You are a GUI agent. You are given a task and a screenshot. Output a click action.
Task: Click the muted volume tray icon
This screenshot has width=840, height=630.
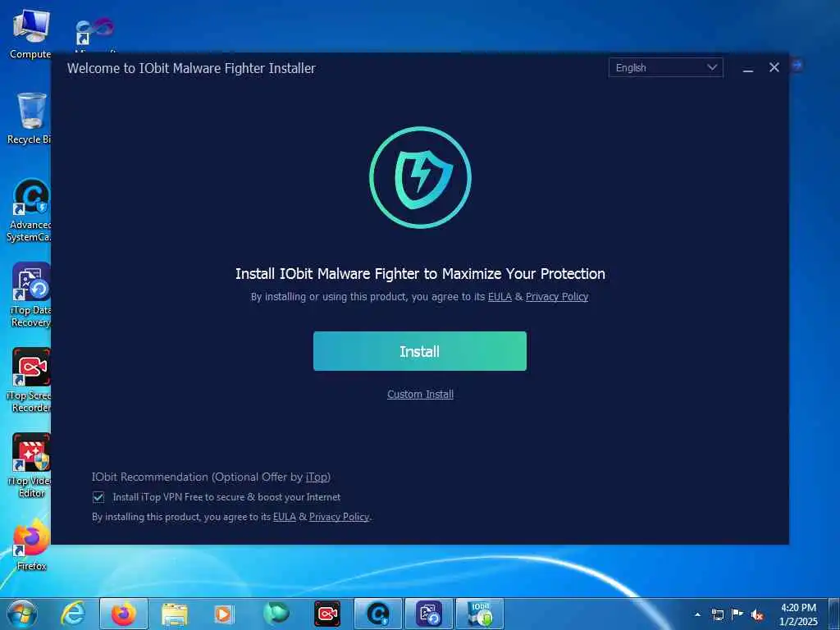(x=757, y=615)
